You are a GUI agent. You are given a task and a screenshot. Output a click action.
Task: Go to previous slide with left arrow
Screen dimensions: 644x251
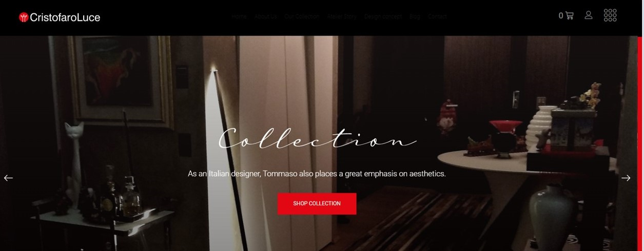(8, 178)
